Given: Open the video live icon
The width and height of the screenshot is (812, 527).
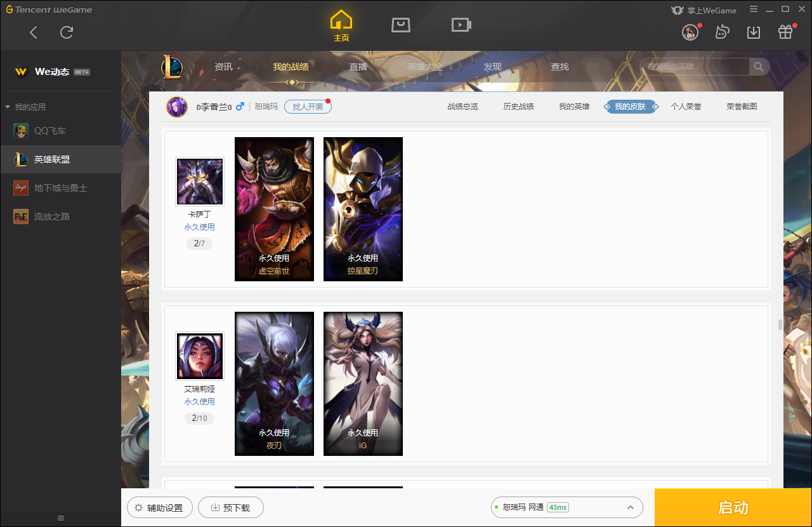Looking at the screenshot, I should pyautogui.click(x=461, y=25).
